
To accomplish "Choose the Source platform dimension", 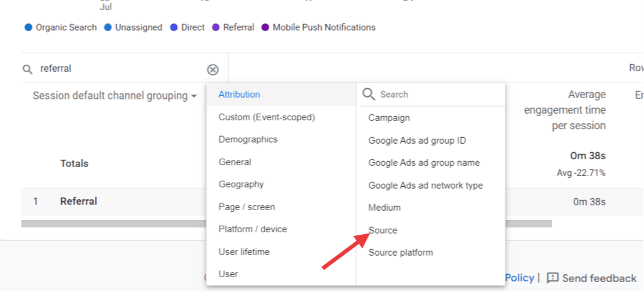I will click(x=431, y=253).
